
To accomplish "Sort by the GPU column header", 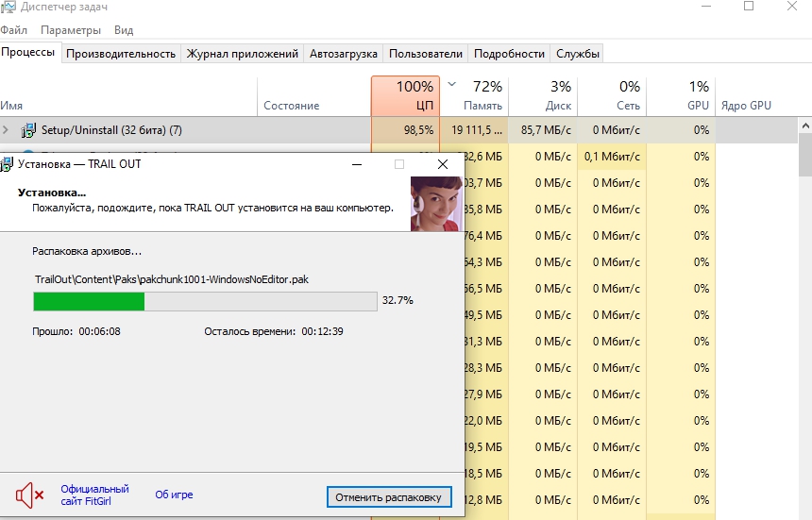I will point(681,95).
